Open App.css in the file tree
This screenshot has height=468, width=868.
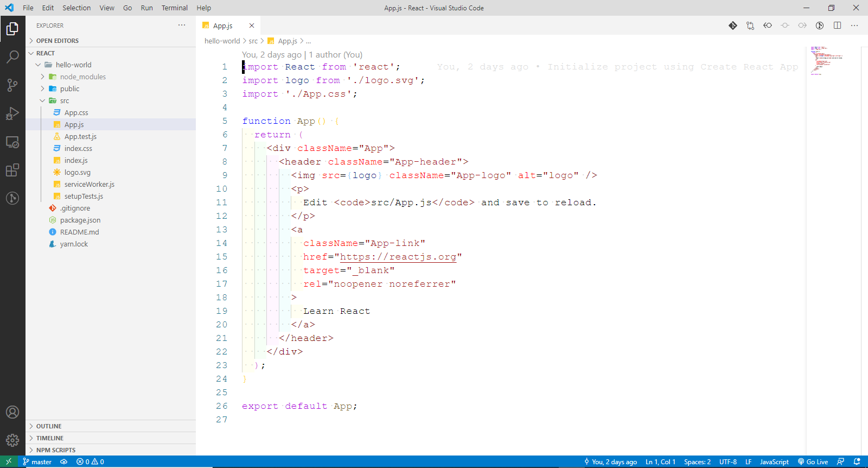click(x=111, y=112)
